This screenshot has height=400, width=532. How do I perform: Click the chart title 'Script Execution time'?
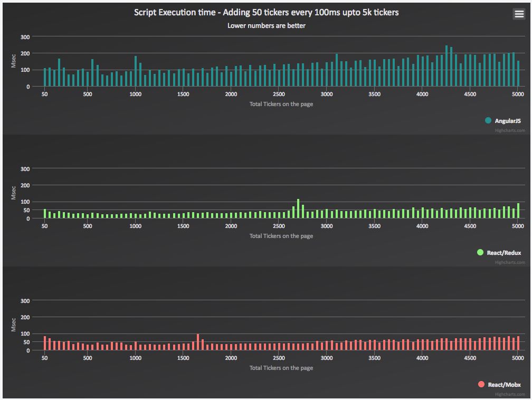click(x=267, y=13)
